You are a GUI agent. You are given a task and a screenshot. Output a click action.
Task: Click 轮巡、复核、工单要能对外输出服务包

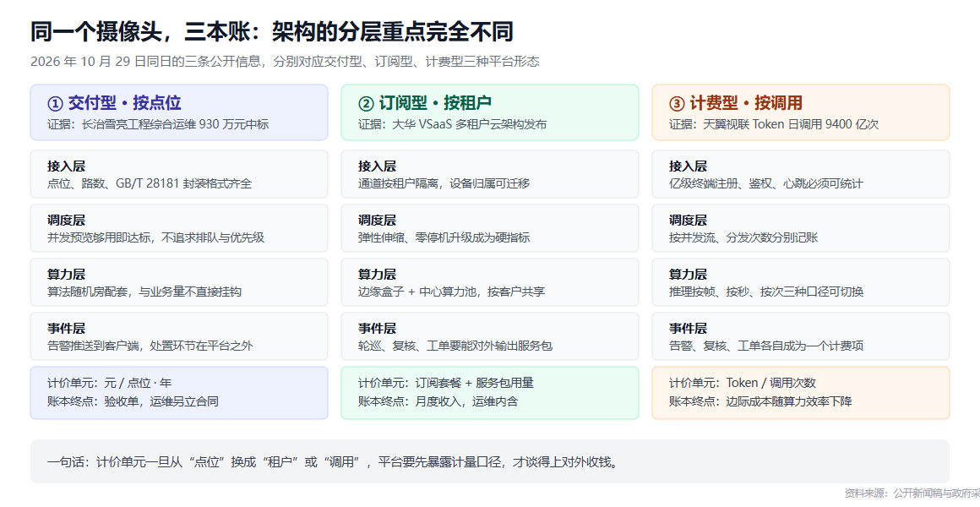455,346
